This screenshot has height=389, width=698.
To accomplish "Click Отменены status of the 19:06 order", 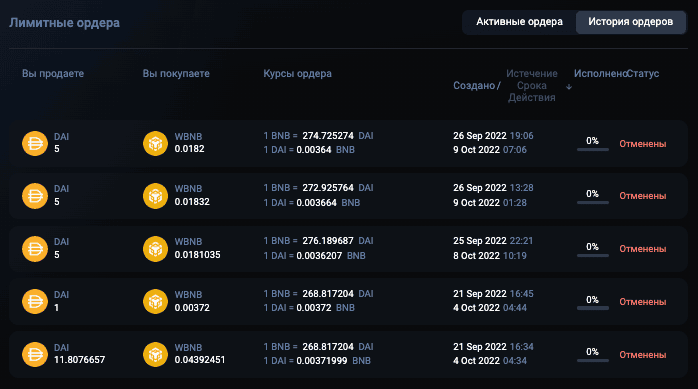I will [643, 144].
